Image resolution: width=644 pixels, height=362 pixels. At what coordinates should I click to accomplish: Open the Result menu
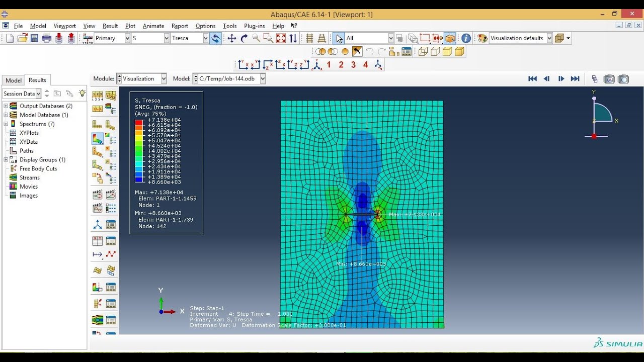point(110,26)
